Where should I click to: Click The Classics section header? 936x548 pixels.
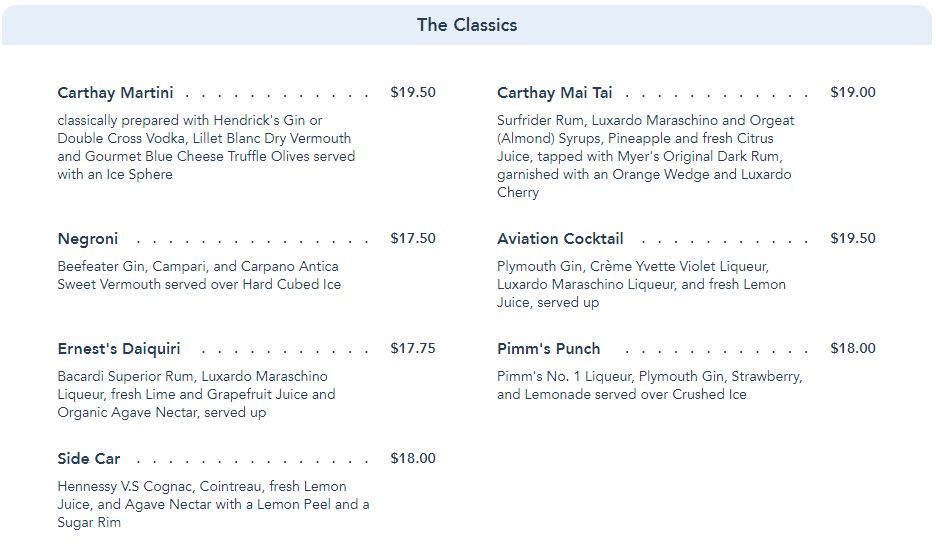pos(467,25)
